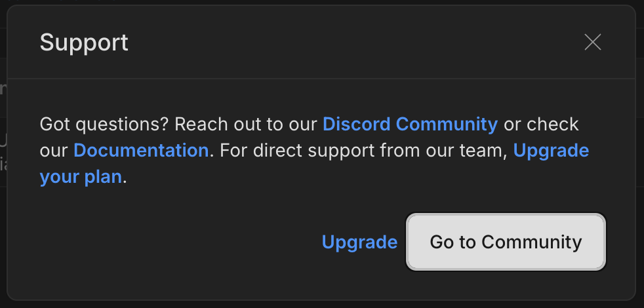Follow the Documentation hyperlink in the message
Viewport: 644px width, 308px height.
[141, 150]
